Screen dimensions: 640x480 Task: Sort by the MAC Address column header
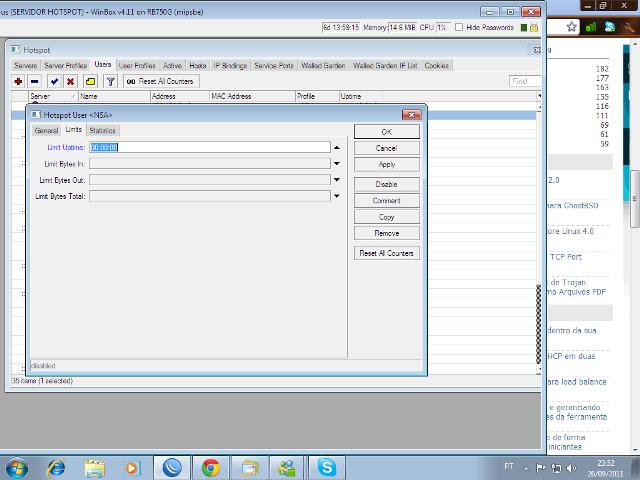point(252,96)
